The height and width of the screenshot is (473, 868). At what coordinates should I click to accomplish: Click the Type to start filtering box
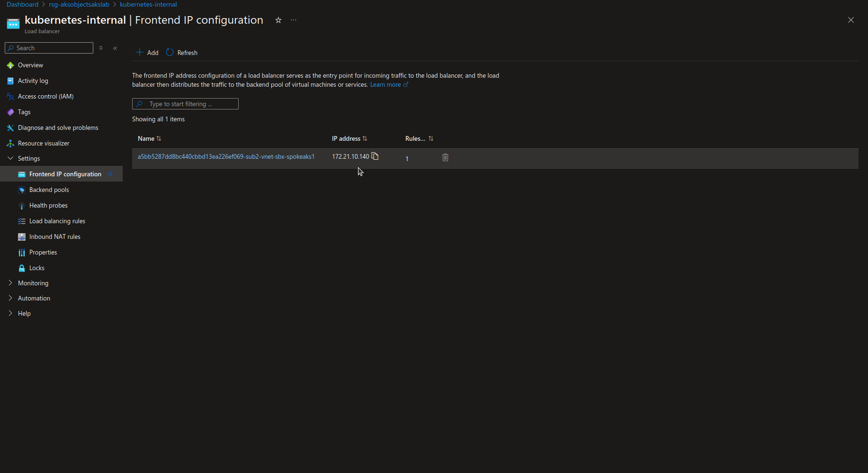[185, 104]
